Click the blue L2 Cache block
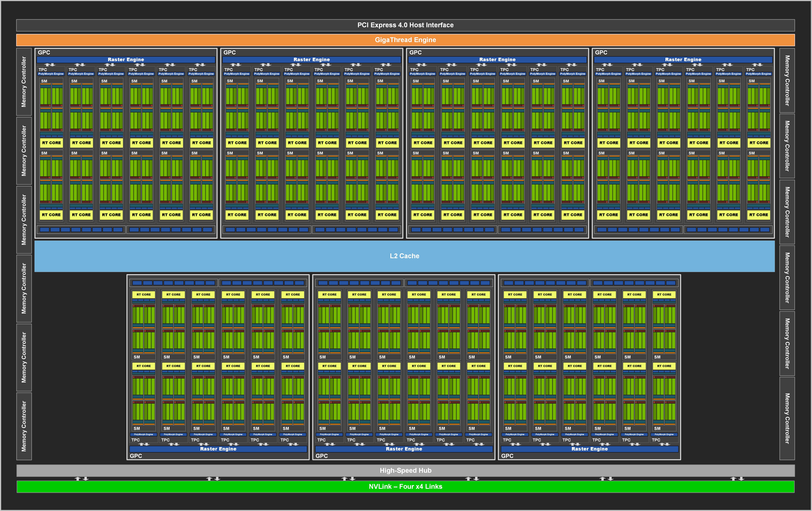 pos(404,256)
